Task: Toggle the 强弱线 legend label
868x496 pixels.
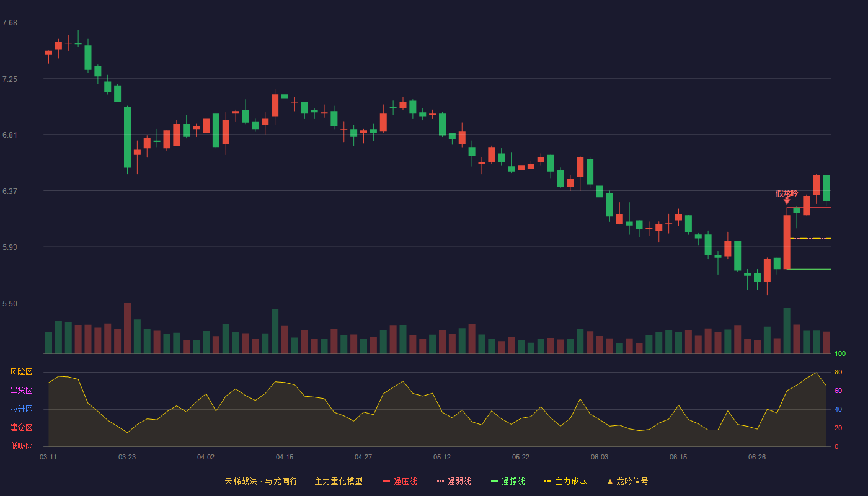Action: (x=459, y=482)
